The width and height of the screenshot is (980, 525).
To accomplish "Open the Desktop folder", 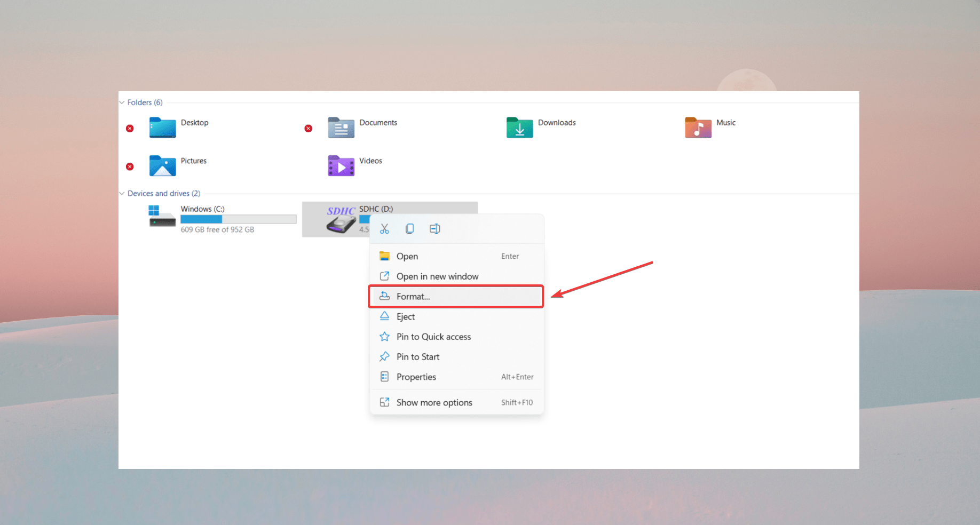I will pyautogui.click(x=163, y=128).
